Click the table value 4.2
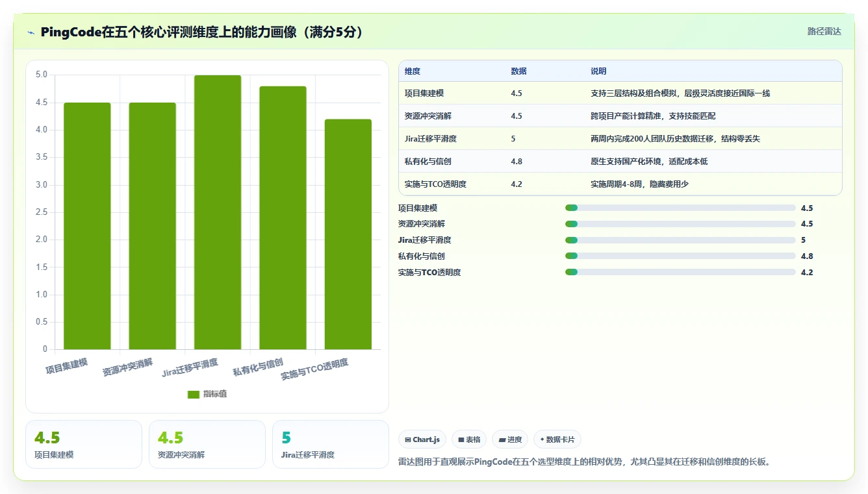This screenshot has height=494, width=868. 517,184
